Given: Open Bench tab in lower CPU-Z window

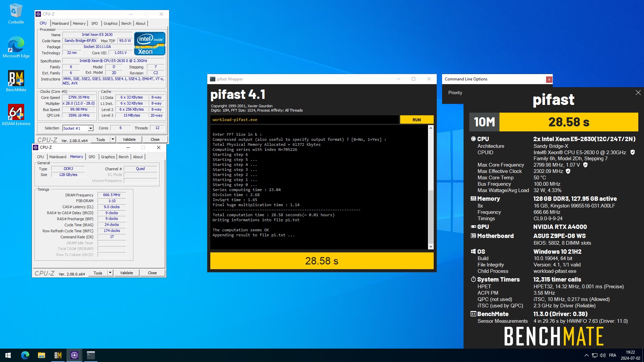Looking at the screenshot, I should [x=123, y=157].
